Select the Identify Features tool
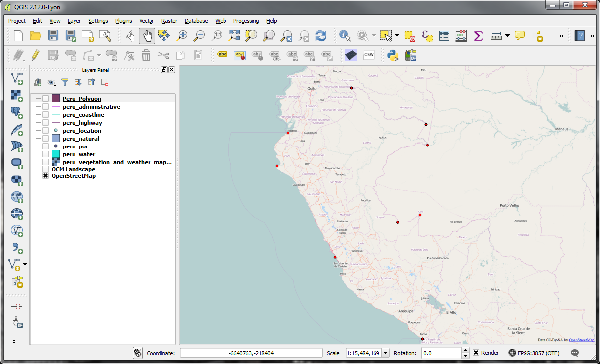This screenshot has height=364, width=600. coord(345,36)
